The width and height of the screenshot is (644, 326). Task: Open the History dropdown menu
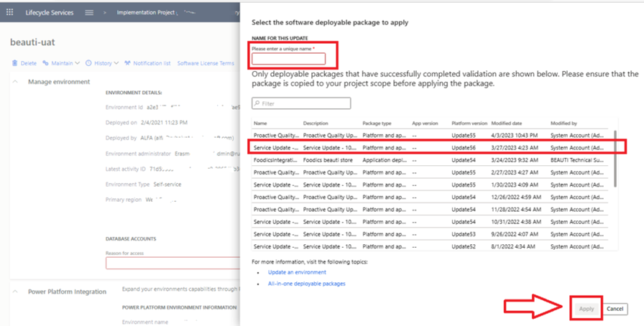(x=102, y=63)
